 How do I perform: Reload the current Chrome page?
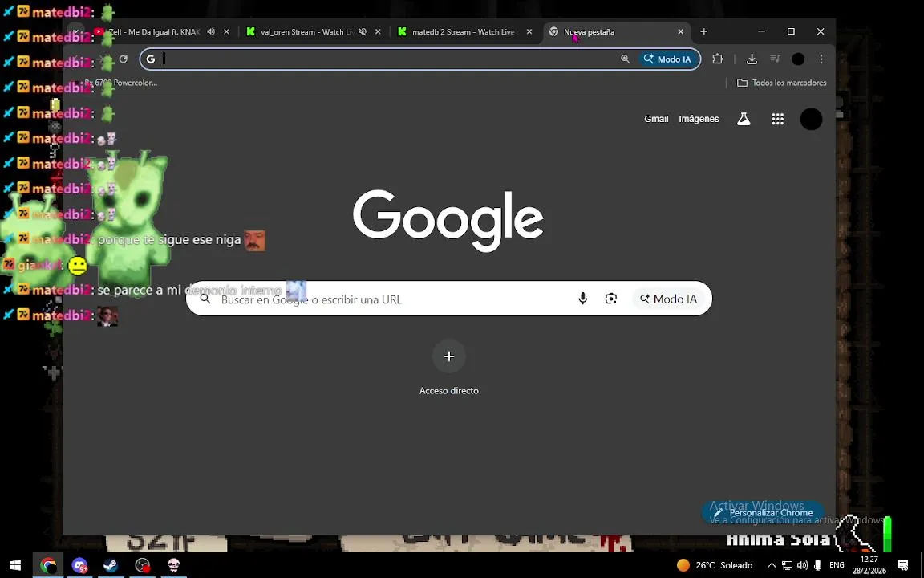(124, 59)
